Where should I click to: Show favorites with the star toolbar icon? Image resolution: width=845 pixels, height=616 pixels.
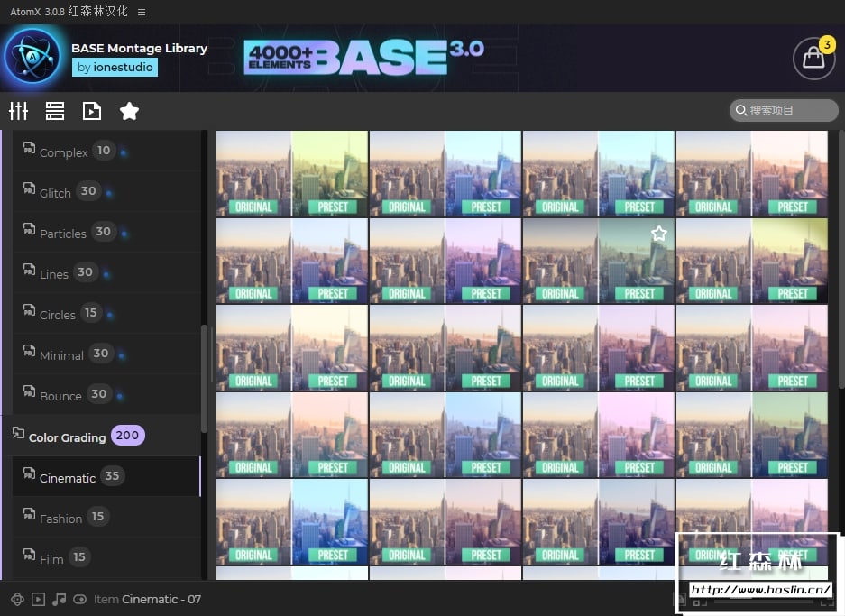(x=129, y=111)
